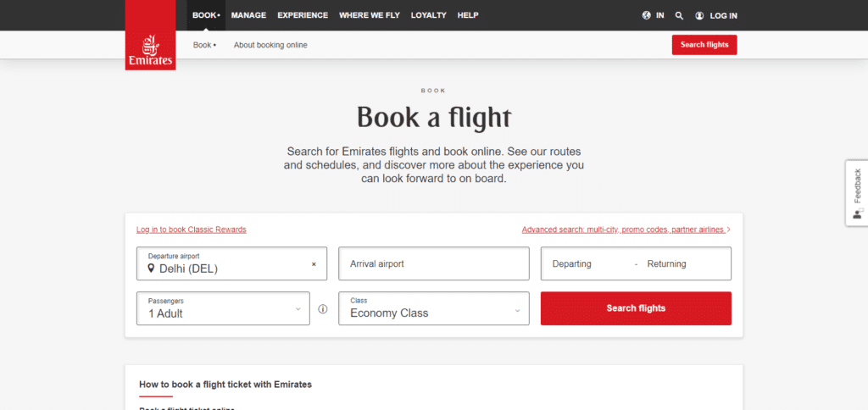
Task: Open the LOYALTY menu
Action: pyautogui.click(x=428, y=15)
